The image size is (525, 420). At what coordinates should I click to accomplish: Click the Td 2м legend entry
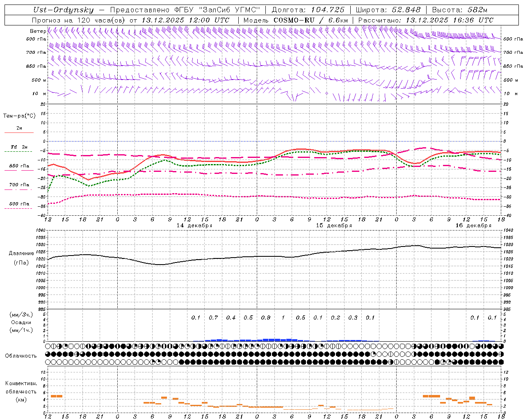pos(19,147)
